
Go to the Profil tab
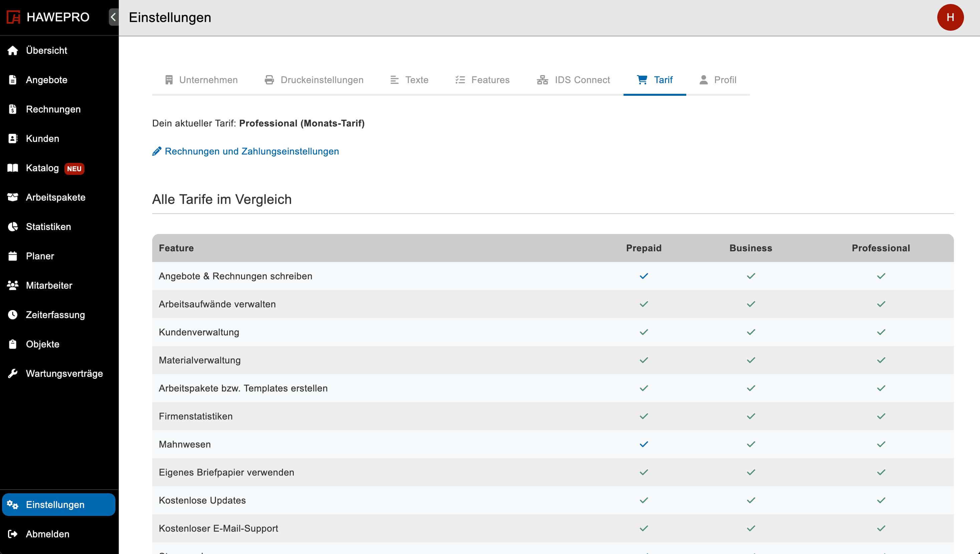[718, 80]
